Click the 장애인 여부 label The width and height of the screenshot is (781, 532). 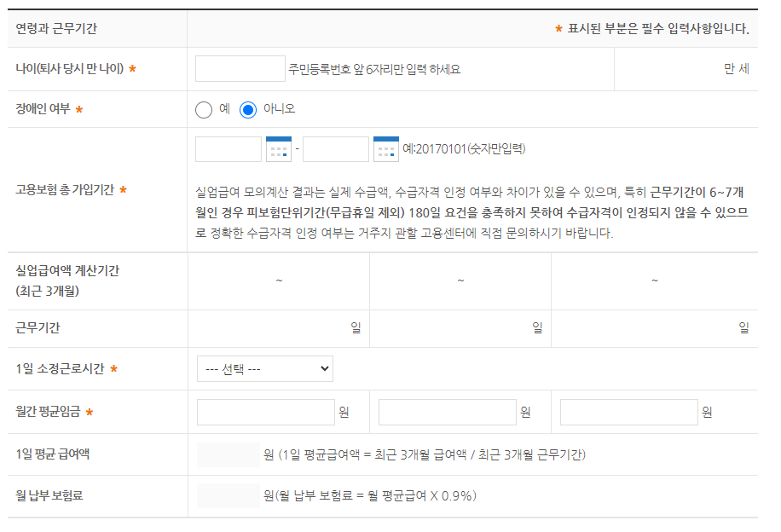[x=43, y=108]
